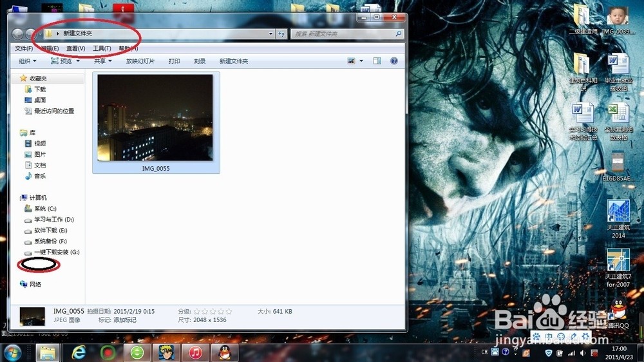Click the Baidu paw input method tray icon

tap(495, 352)
